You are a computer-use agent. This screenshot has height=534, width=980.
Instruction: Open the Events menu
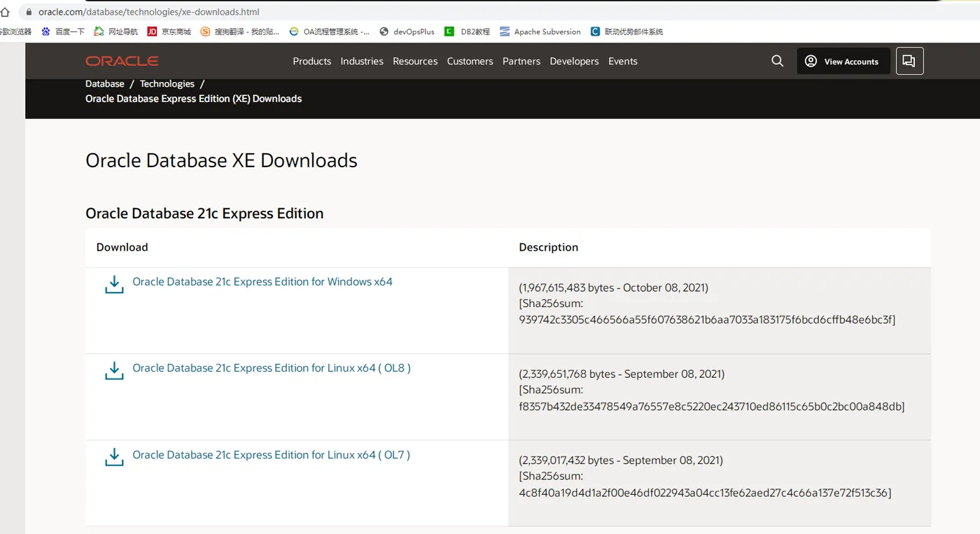623,61
